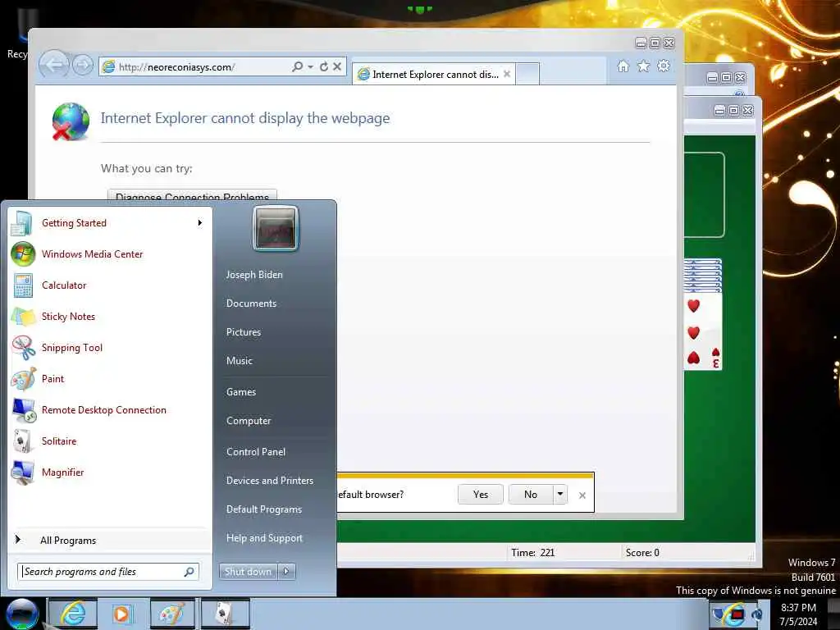840x630 pixels.
Task: Click Solitaire taskbar icon
Action: click(225, 614)
